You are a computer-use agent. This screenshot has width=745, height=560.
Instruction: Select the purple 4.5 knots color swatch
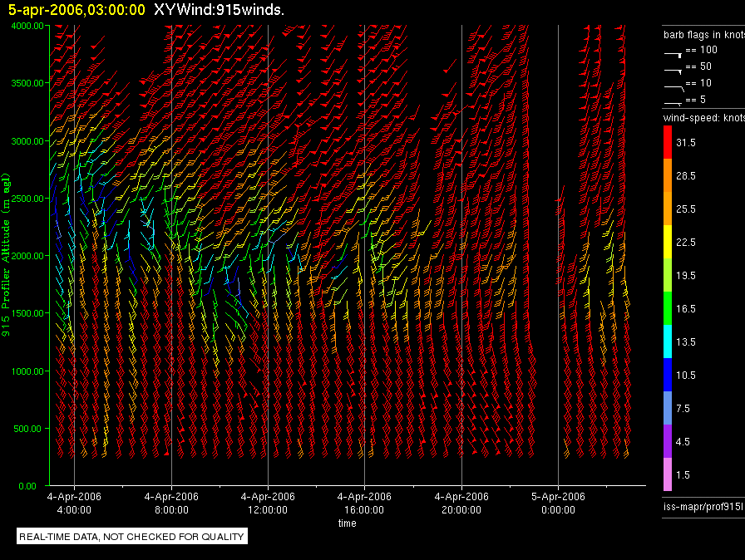(668, 441)
